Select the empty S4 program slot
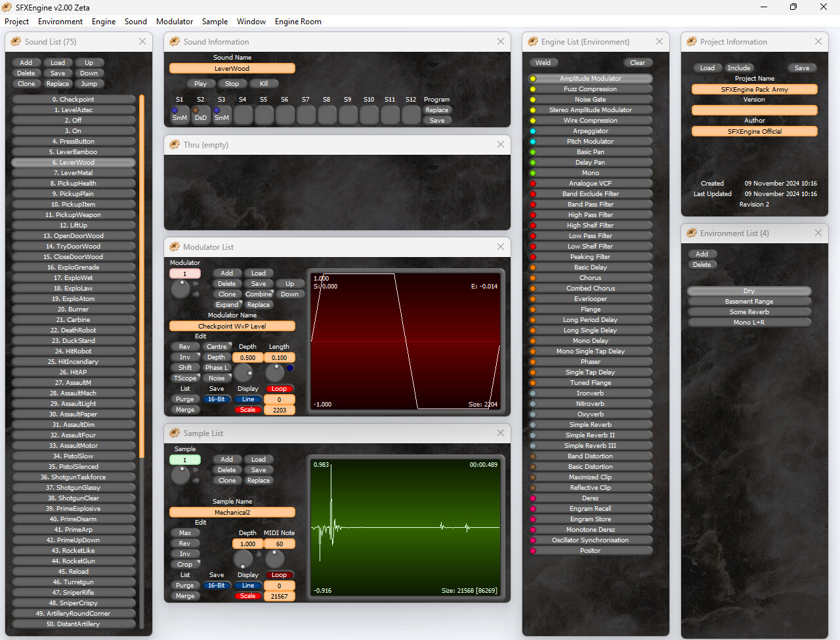This screenshot has height=640, width=840. coord(243,115)
